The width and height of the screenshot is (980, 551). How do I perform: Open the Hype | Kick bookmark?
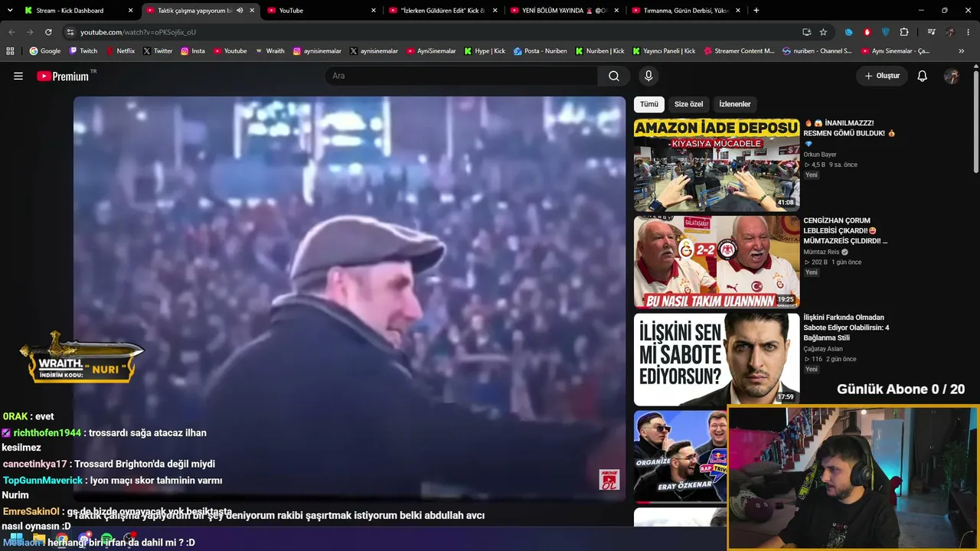point(485,51)
